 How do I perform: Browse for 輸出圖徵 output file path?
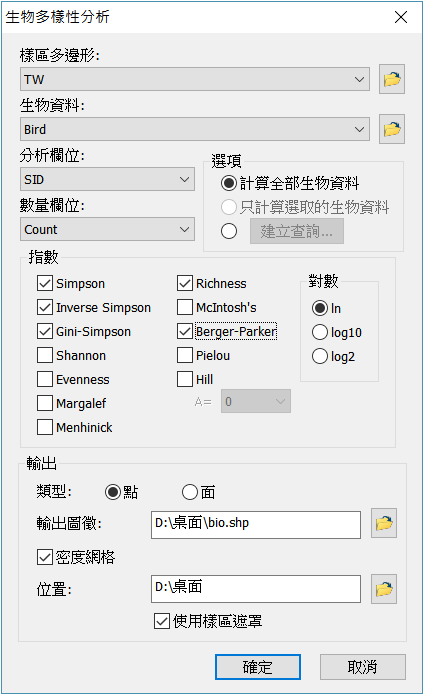tap(384, 523)
